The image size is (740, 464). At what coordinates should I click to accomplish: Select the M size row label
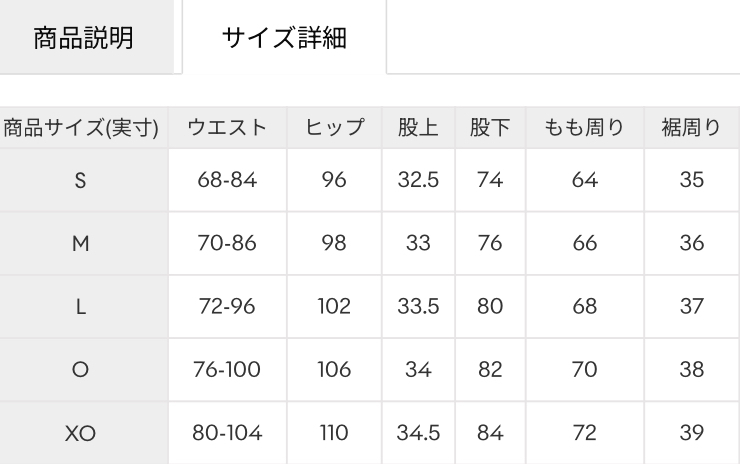tap(81, 244)
